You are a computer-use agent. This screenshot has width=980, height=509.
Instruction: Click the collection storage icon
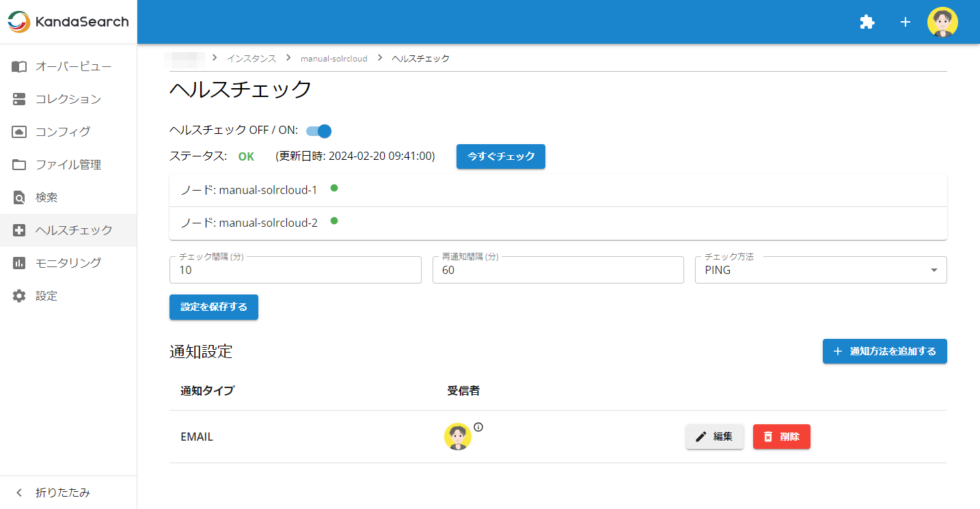pos(19,99)
